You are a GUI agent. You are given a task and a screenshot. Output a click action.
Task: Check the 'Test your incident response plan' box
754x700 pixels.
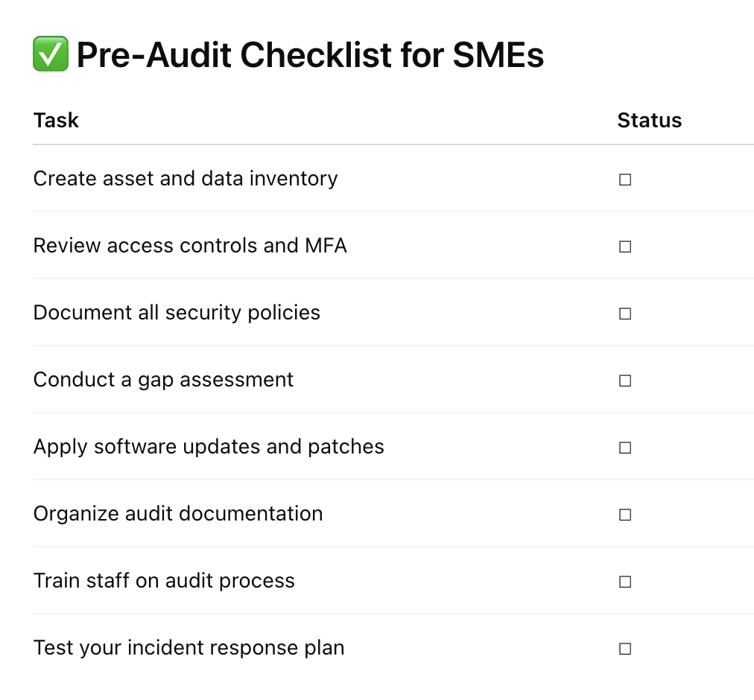tap(624, 649)
